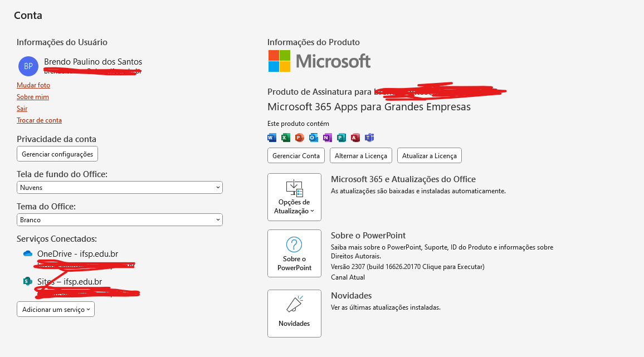This screenshot has width=644, height=357.
Task: Click the SharePoint Sites icon
Action: tap(27, 281)
